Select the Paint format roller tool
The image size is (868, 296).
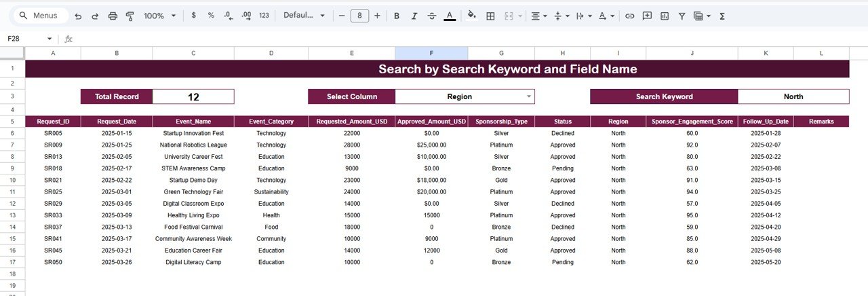point(130,16)
